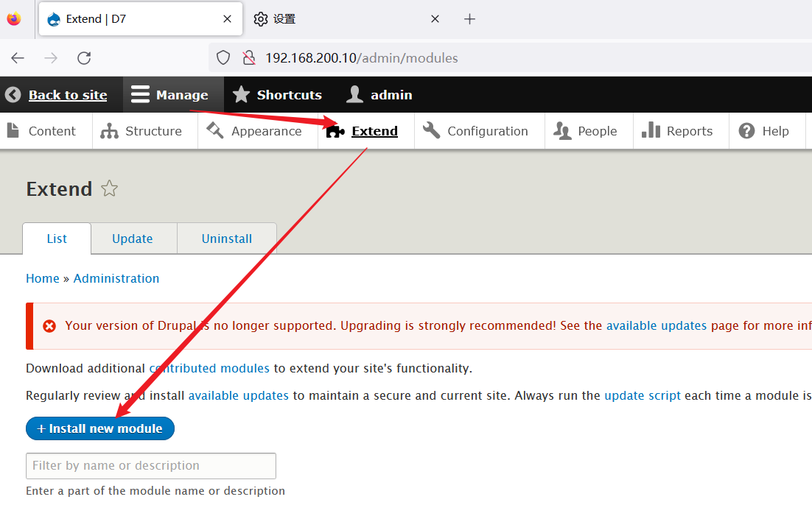Click the Firefox logo icon

coord(14,19)
